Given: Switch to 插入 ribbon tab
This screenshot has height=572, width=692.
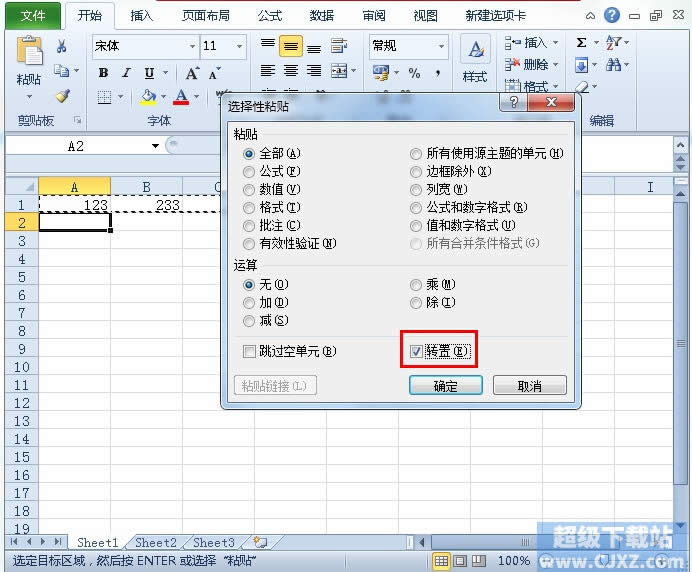Looking at the screenshot, I should click(142, 15).
